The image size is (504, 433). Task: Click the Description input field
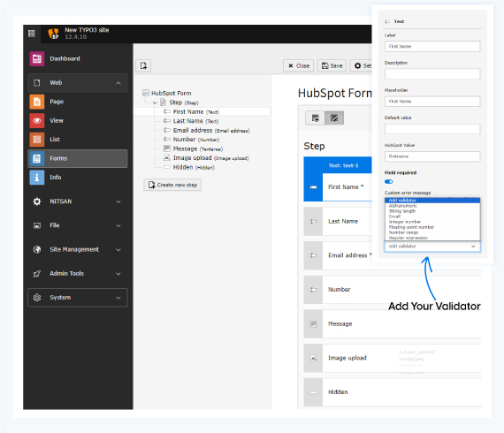click(432, 74)
